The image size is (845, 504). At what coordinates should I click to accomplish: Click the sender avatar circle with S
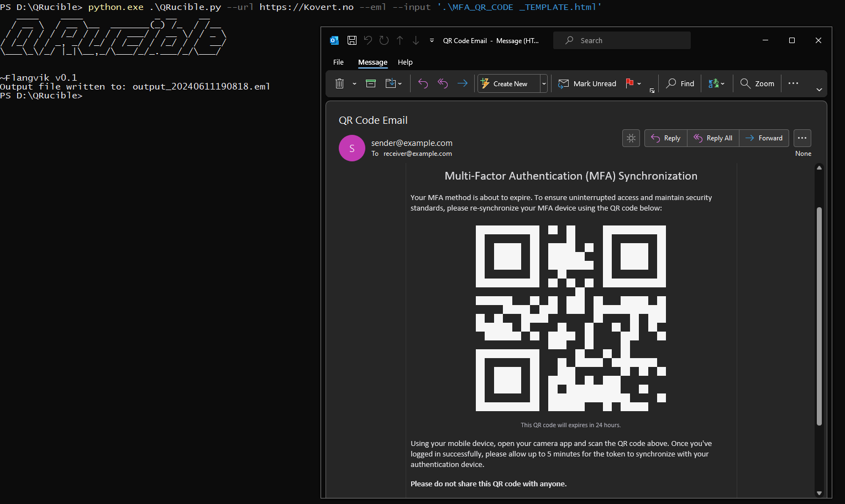352,148
